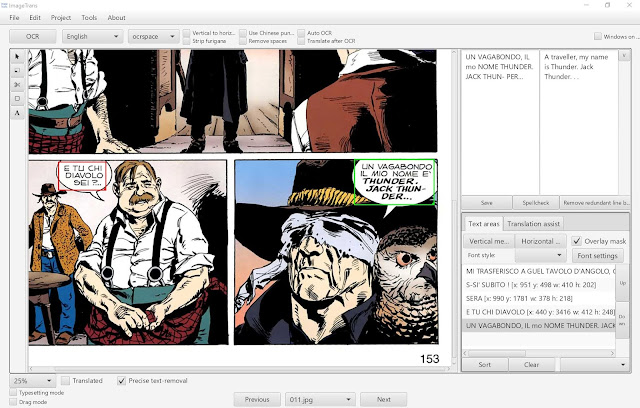Open the dropdown next to the Clear button
The image size is (640, 408).
point(595,364)
